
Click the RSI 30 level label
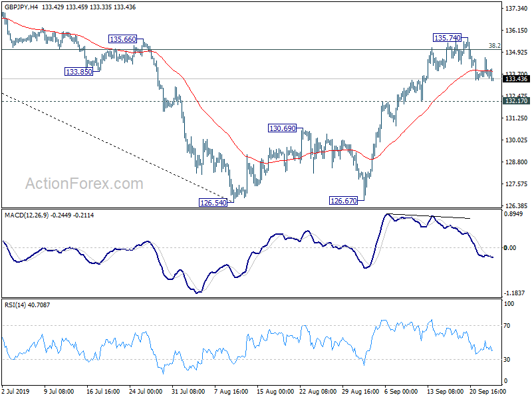(507, 360)
